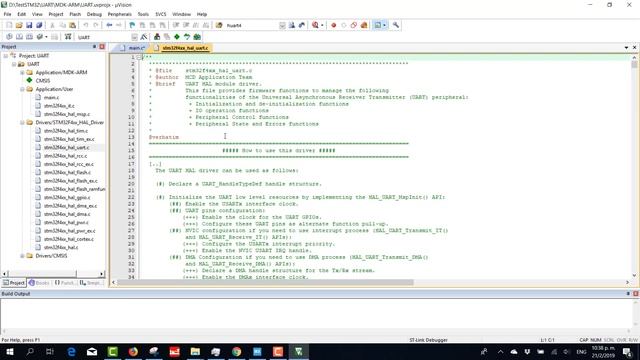640x360 pixels.
Task: Click the editor horizontal scrollbar thumb
Action: [265, 282]
